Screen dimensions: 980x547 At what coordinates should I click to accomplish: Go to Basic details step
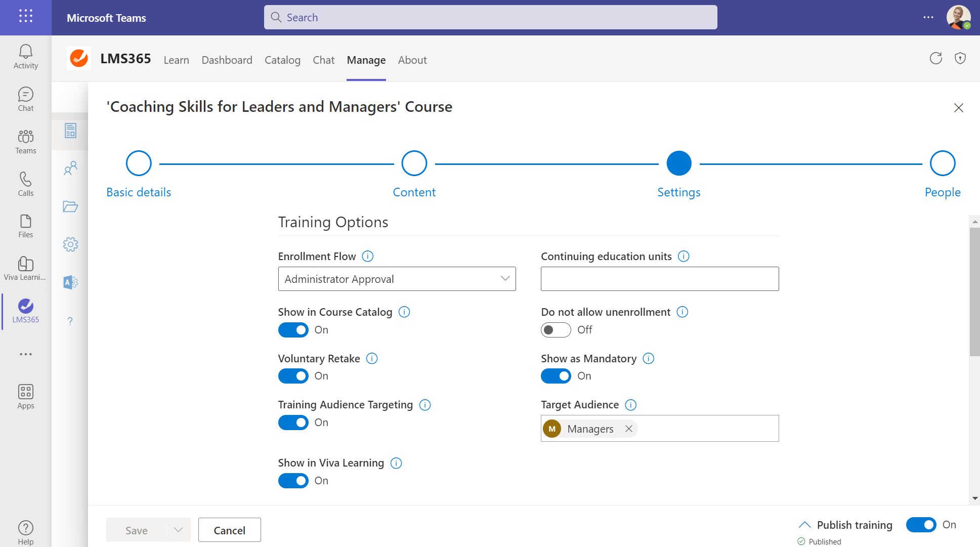coord(139,163)
